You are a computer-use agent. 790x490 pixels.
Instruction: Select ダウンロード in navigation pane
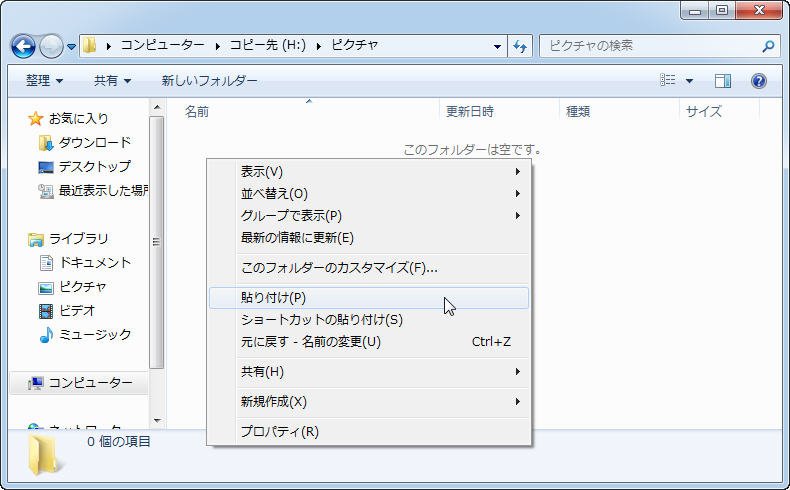click(95, 143)
